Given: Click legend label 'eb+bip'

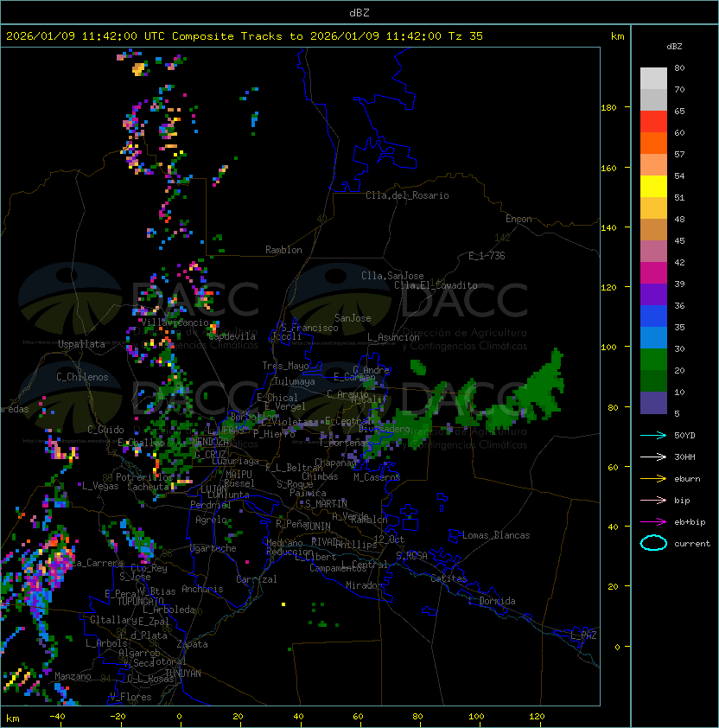Looking at the screenshot, I should [690, 522].
